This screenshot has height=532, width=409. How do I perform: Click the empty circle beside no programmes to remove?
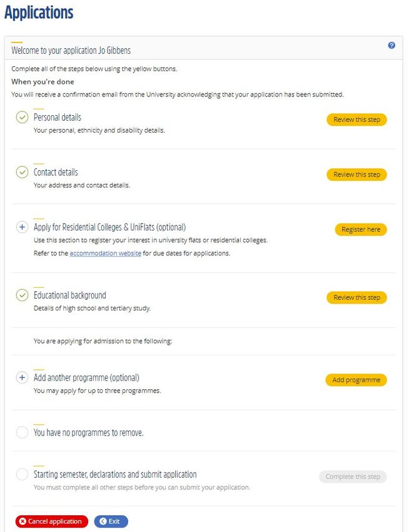[22, 432]
